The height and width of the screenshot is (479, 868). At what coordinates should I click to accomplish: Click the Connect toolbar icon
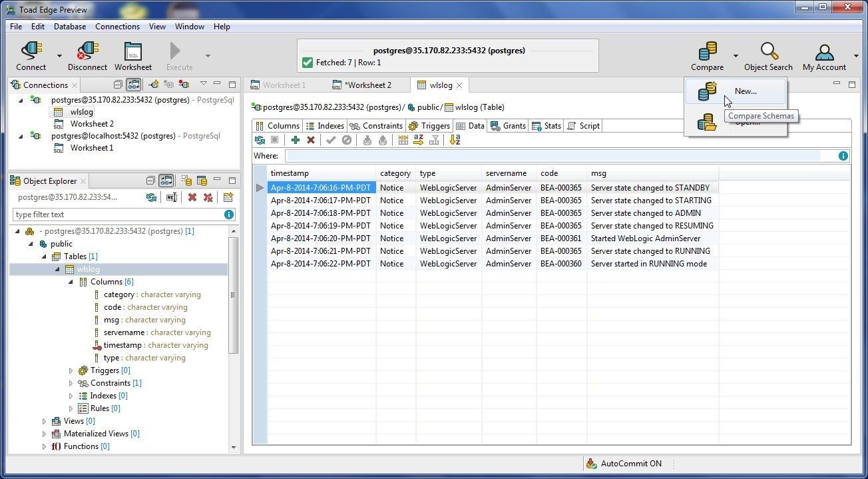31,52
